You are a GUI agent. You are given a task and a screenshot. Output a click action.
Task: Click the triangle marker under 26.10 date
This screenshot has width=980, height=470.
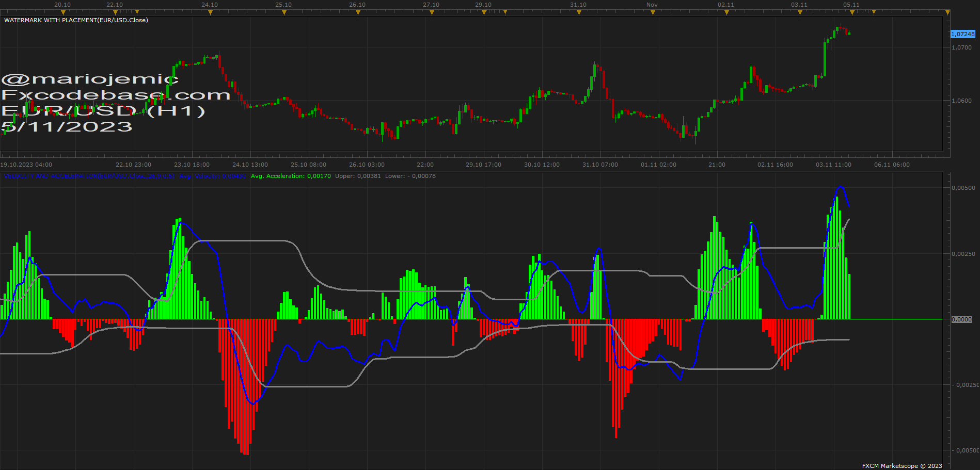point(358,12)
